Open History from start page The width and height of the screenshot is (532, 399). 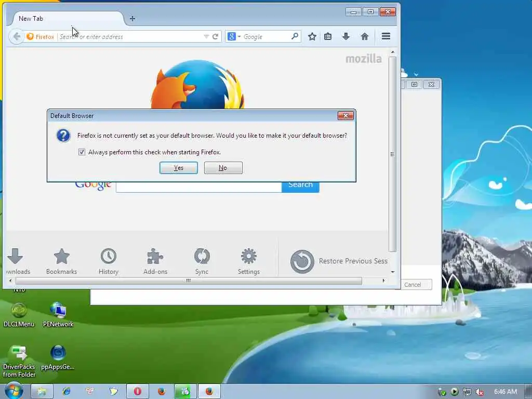pyautogui.click(x=109, y=261)
